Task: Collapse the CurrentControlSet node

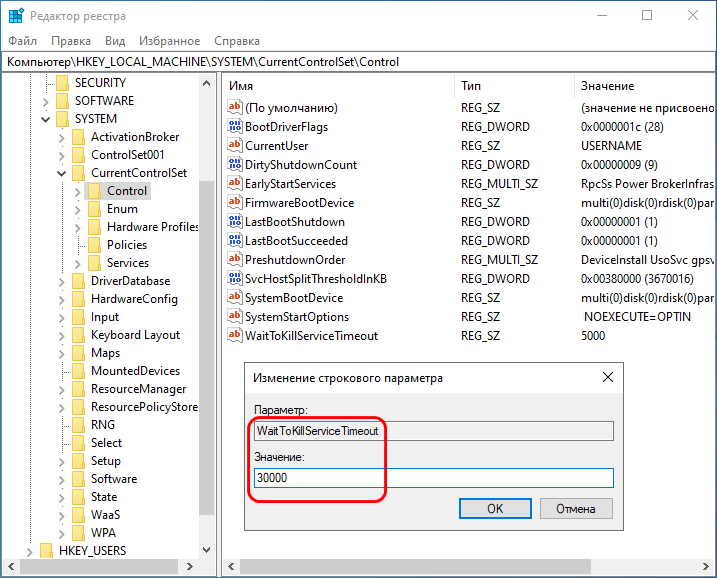Action: (x=61, y=173)
